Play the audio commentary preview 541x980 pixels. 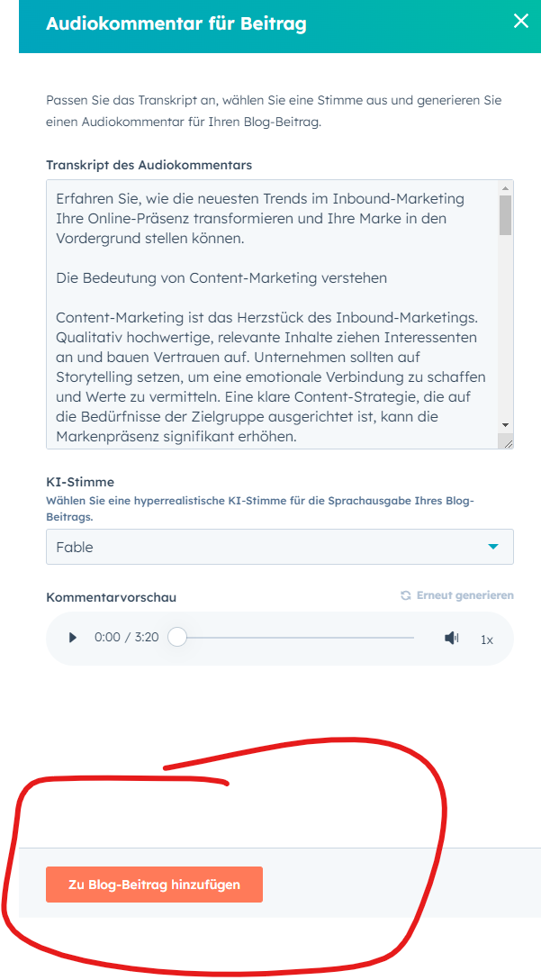[73, 638]
